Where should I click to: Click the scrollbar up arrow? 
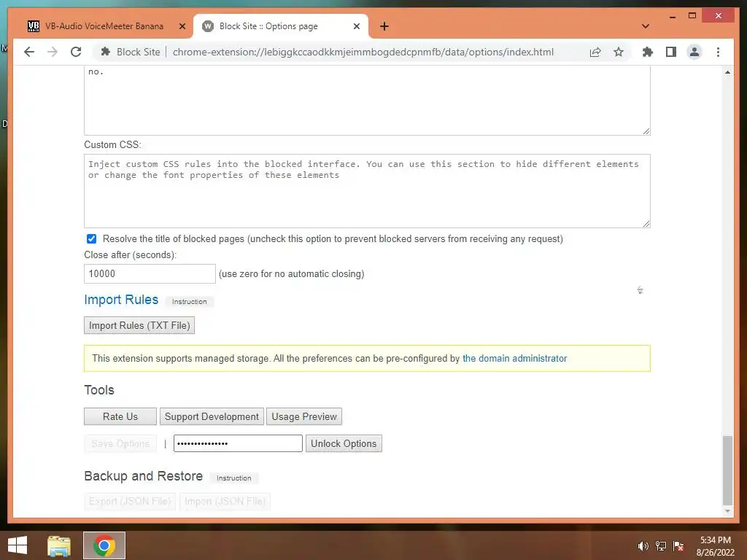tap(727, 72)
